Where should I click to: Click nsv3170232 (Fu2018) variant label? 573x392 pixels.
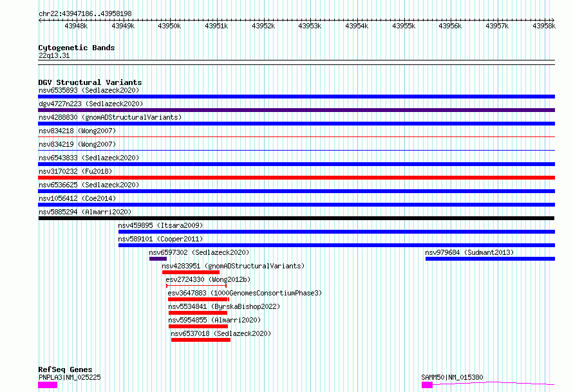tap(75, 171)
